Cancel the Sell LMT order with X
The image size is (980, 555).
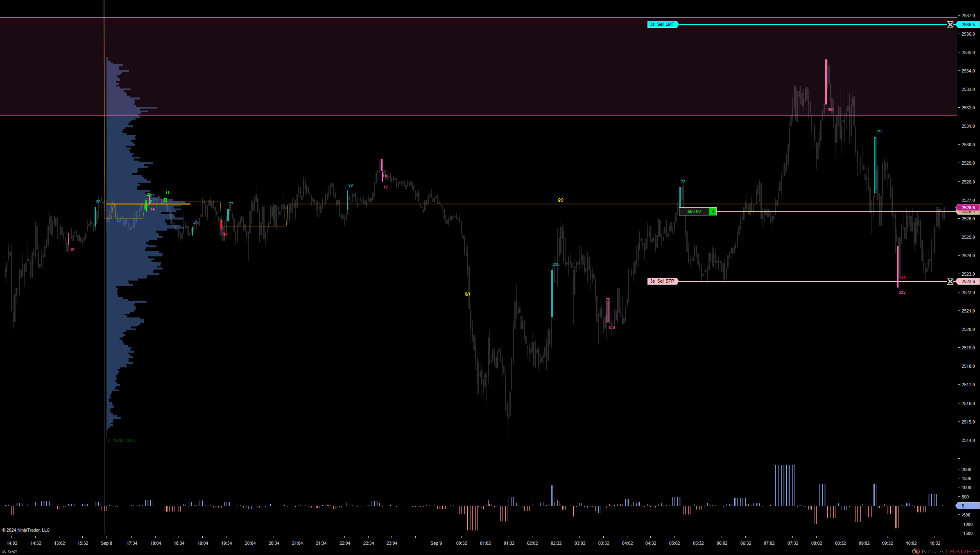pos(950,25)
